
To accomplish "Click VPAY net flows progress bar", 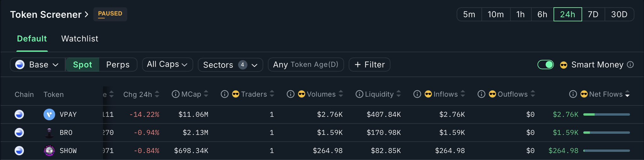I will (606, 115).
